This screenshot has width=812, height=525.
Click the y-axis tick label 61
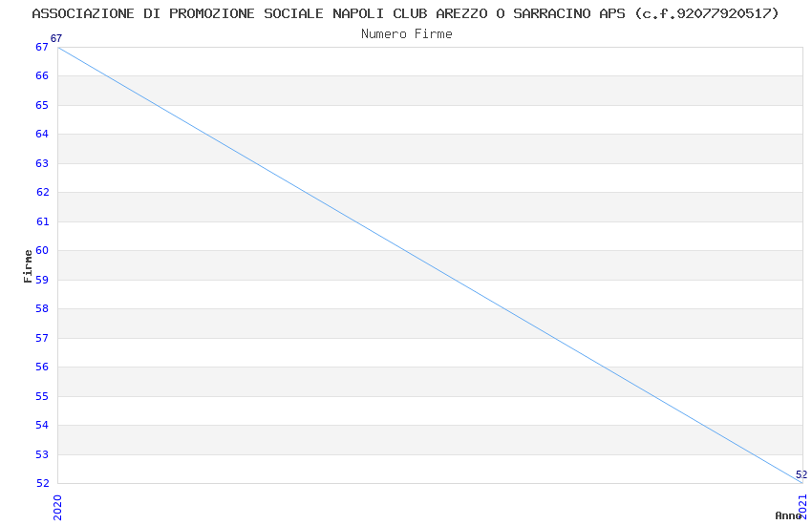pos(42,221)
